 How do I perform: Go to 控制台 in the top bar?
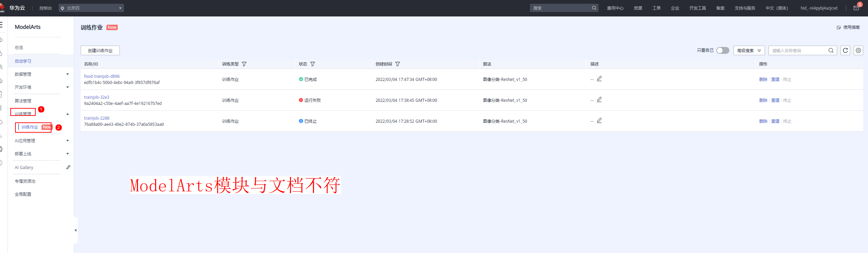[x=46, y=8]
